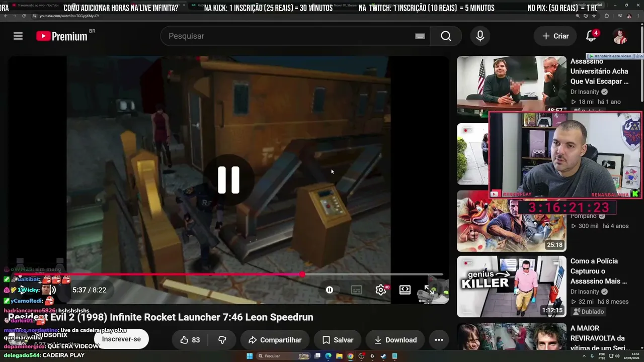
Task: Like the video with 83 likes
Action: (190, 340)
